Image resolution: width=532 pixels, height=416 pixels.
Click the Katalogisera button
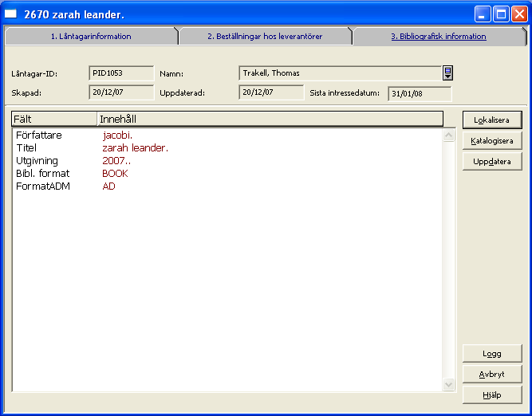[x=492, y=141]
